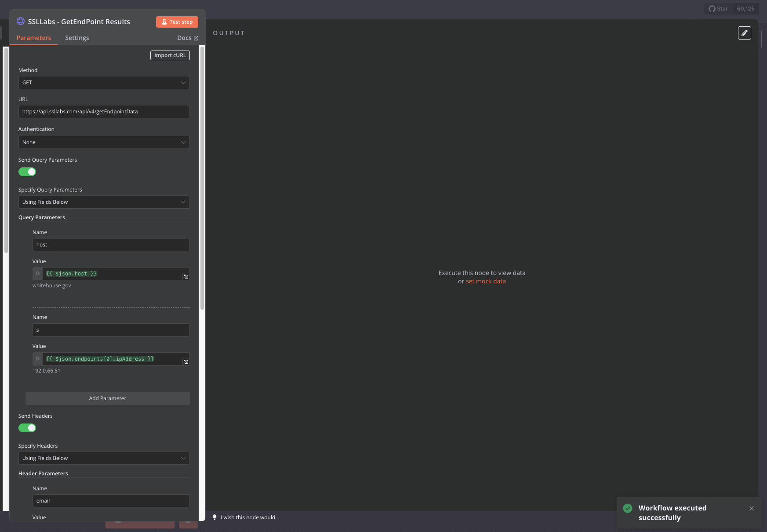Click the Query Parameters section label

[x=42, y=217]
